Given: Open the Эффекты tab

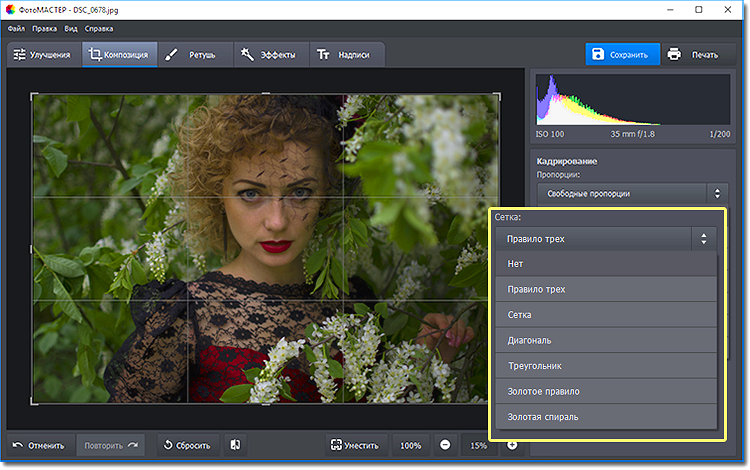Looking at the screenshot, I should point(271,54).
